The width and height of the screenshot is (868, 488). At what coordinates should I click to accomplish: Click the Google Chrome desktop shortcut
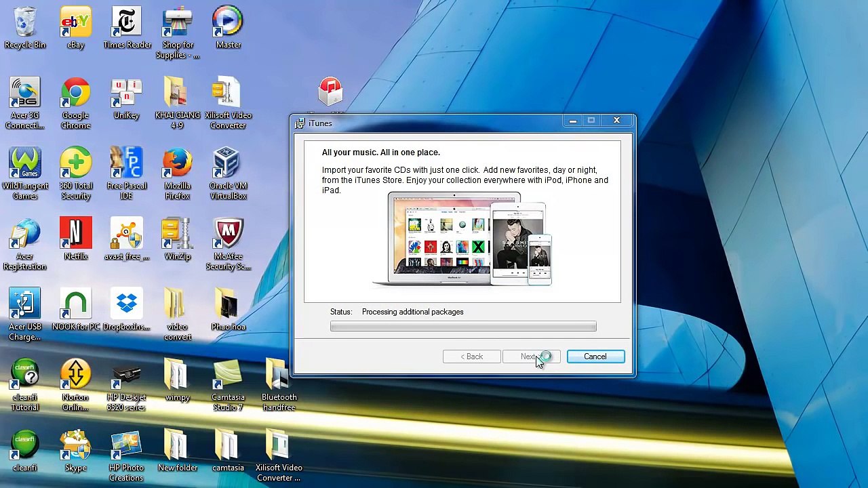pyautogui.click(x=75, y=103)
